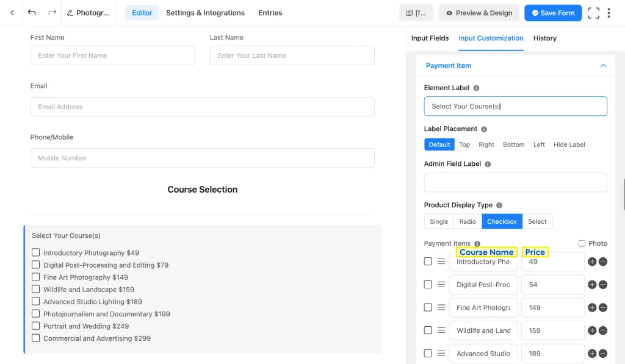Viewport: 625px width, 364px height.
Task: Choose Radio product display type
Action: [468, 221]
